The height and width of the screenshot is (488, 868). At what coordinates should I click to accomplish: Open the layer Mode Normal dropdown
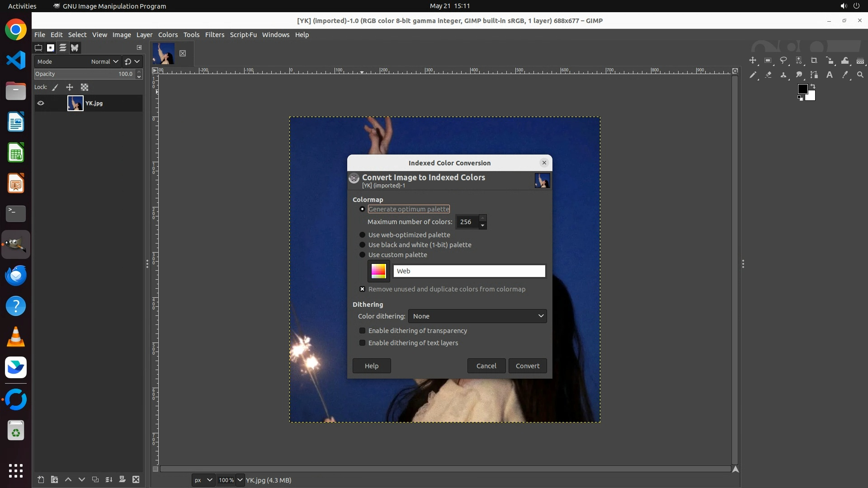pyautogui.click(x=104, y=62)
